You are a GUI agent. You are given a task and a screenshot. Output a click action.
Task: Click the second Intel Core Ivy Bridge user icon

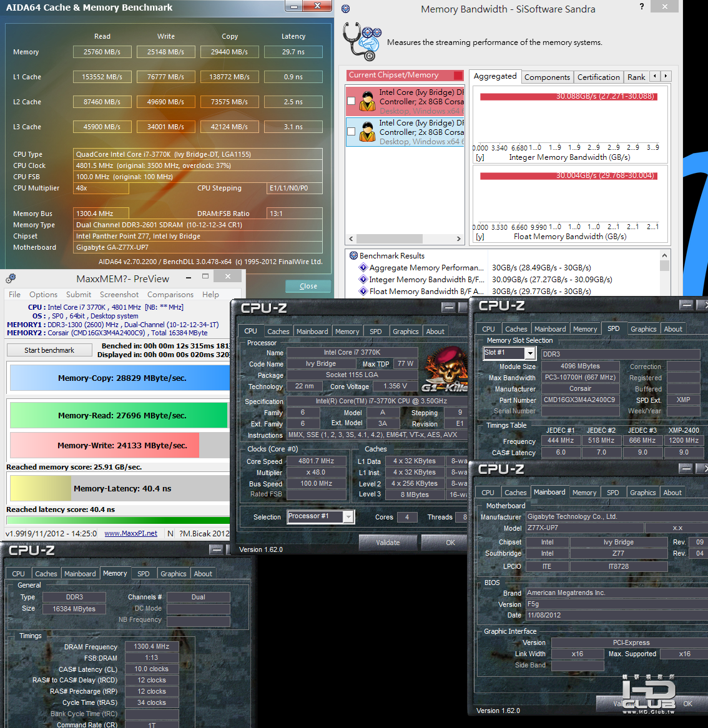coord(367,131)
